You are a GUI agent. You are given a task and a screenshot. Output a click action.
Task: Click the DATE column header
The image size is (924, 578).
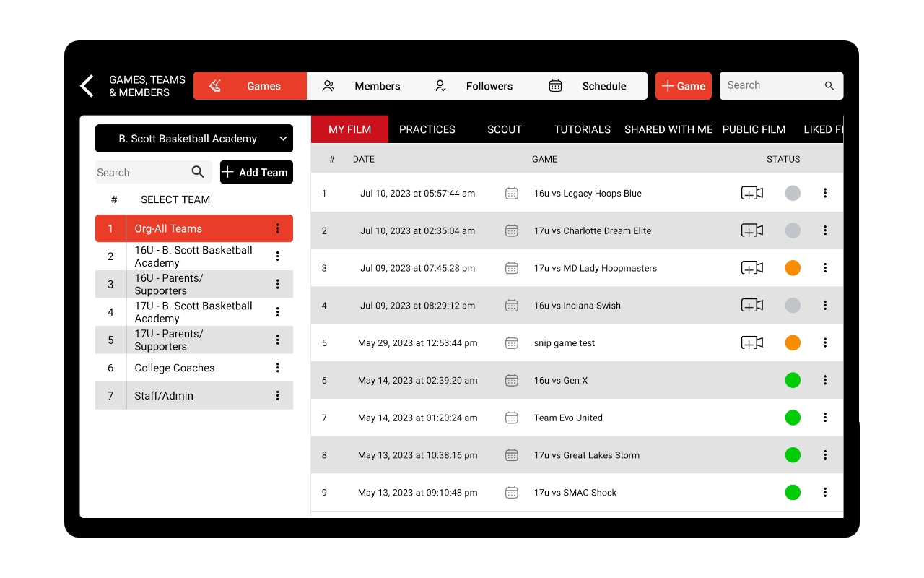coord(364,159)
